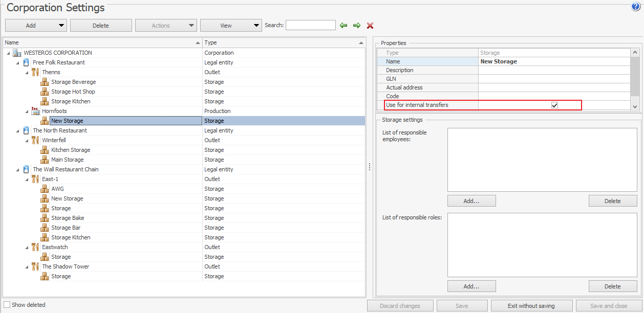Select Storage Kitchen under Thenns
This screenshot has width=644, height=313.
(71, 101)
